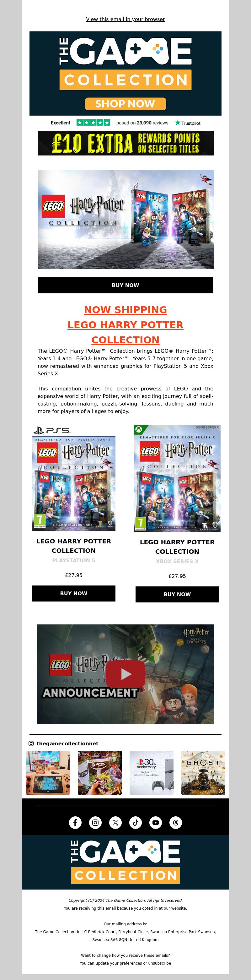
Task: Click the £10 Extra Rewards Points banner
Action: (125, 143)
